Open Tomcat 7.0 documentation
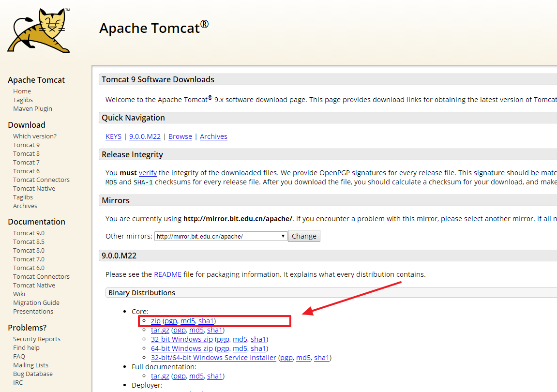Viewport: 557px width, 392px height. pos(29,259)
